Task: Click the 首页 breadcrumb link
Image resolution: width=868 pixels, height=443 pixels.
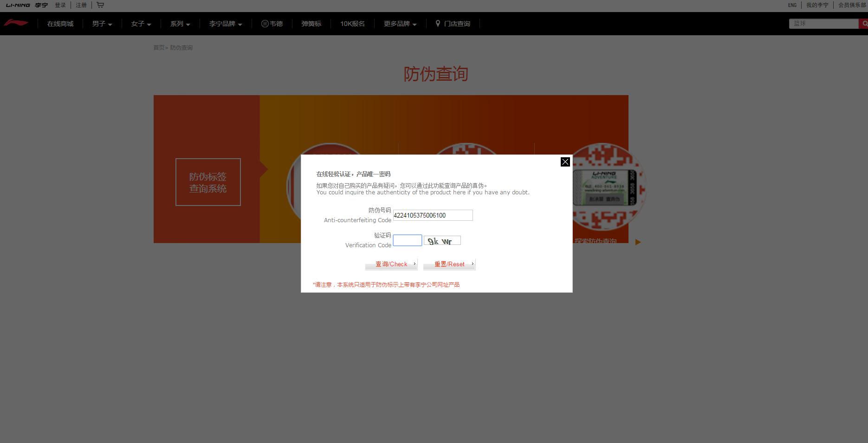Action: (x=159, y=47)
